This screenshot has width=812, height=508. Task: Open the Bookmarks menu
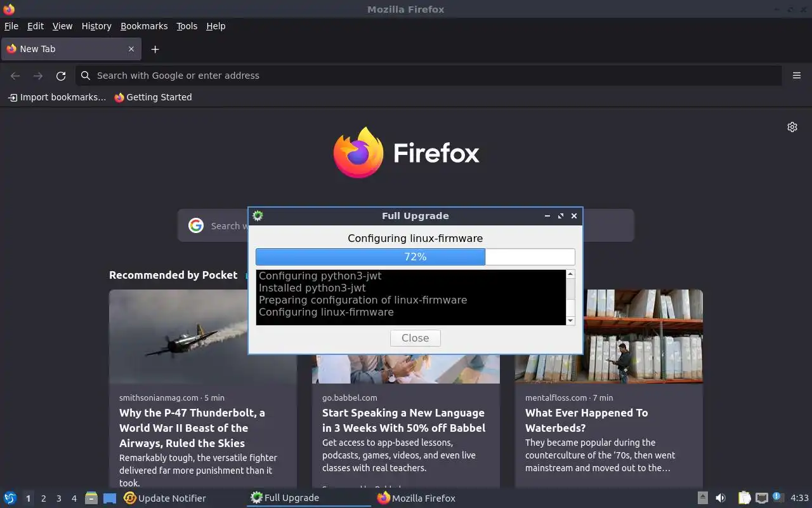(x=144, y=26)
